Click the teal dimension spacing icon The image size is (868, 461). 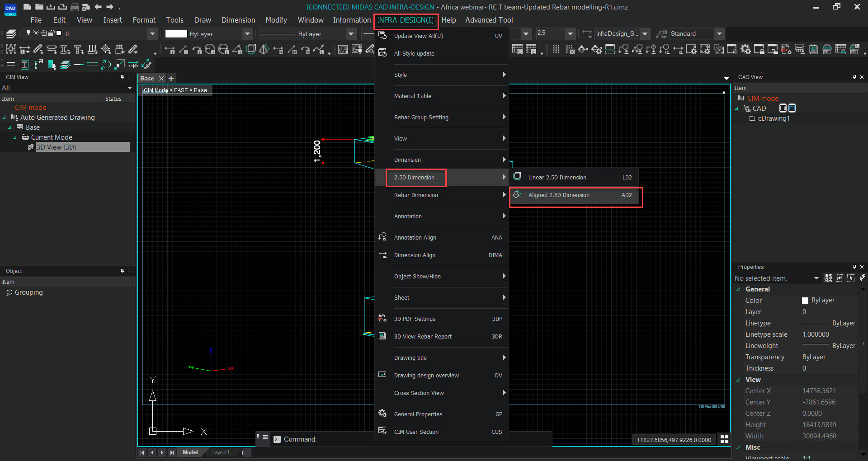click(x=133, y=65)
